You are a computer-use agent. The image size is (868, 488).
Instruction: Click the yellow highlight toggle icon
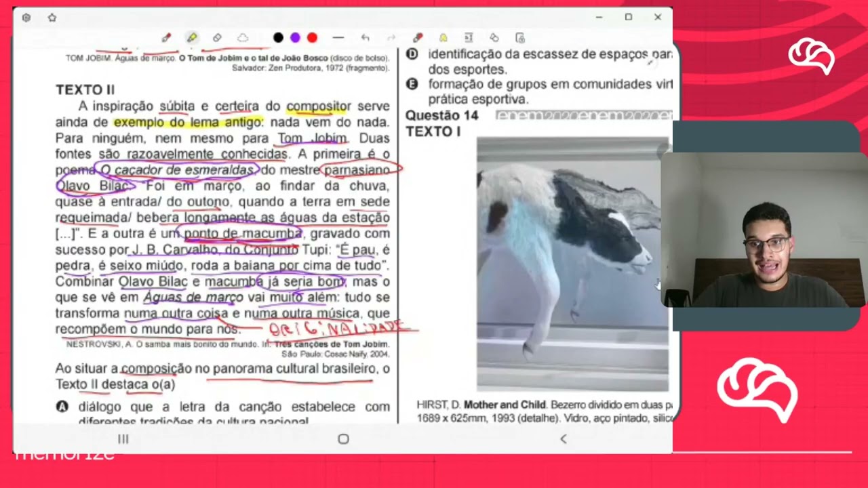pyautogui.click(x=443, y=38)
